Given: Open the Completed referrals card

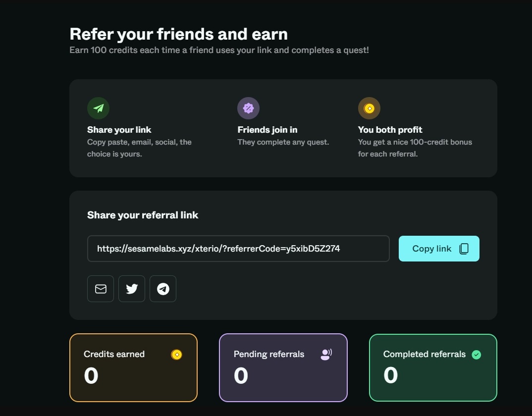Looking at the screenshot, I should click(x=433, y=368).
